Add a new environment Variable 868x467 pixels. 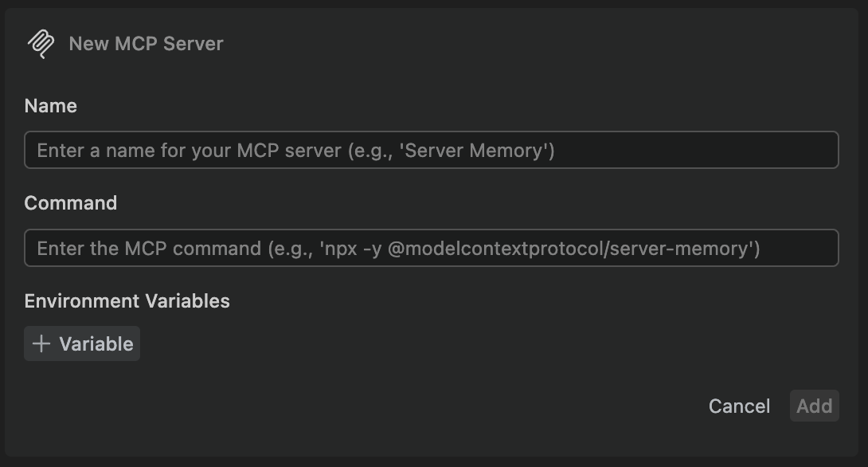(82, 344)
